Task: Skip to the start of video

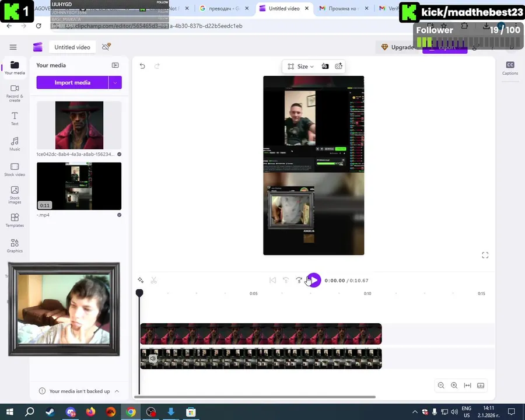Action: [272, 281]
